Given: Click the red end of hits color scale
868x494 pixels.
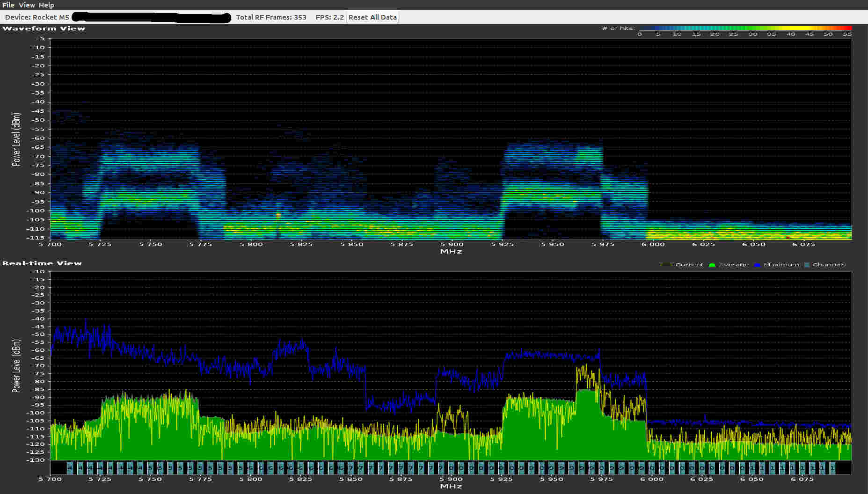Looking at the screenshot, I should (849, 28).
